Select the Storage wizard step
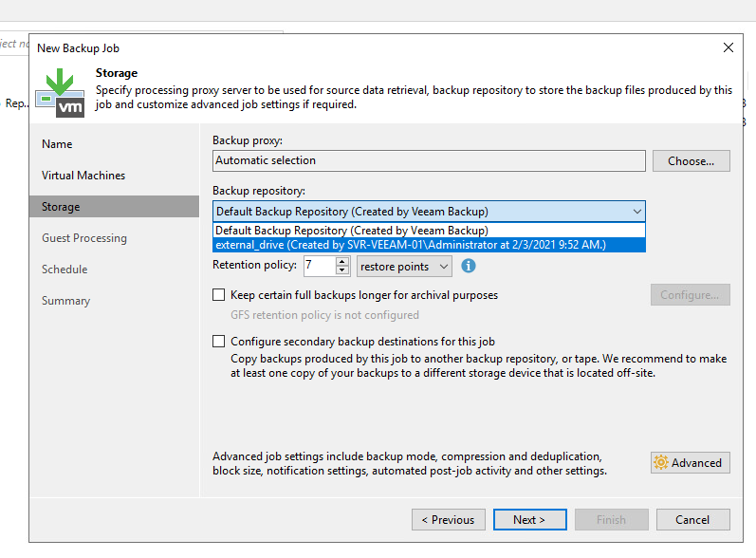The image size is (756, 558). tap(114, 207)
